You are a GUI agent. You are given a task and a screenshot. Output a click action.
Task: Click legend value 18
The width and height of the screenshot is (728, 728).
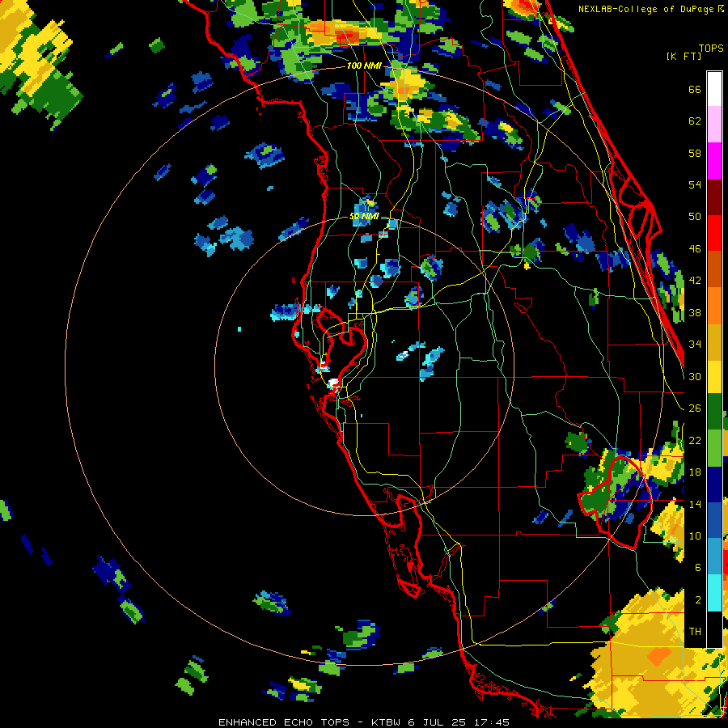coord(695,472)
